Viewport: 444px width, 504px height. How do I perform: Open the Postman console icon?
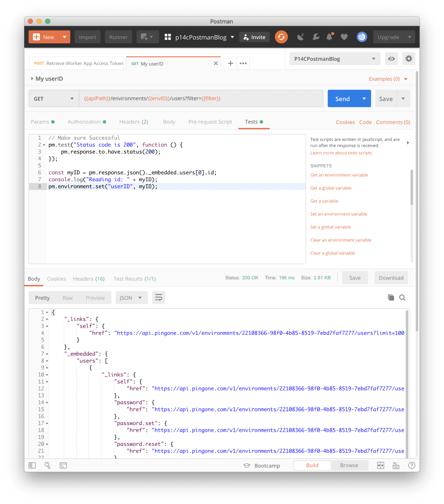[63, 465]
